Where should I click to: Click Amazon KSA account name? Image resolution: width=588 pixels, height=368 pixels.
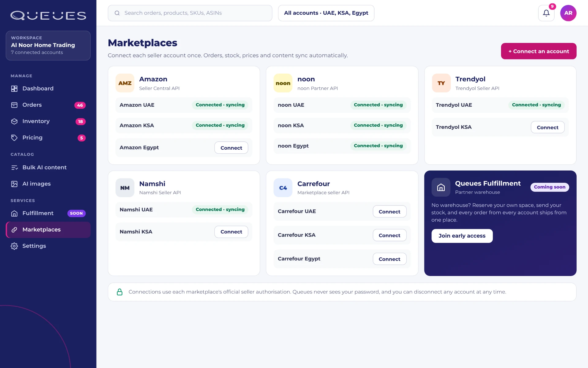tap(137, 125)
